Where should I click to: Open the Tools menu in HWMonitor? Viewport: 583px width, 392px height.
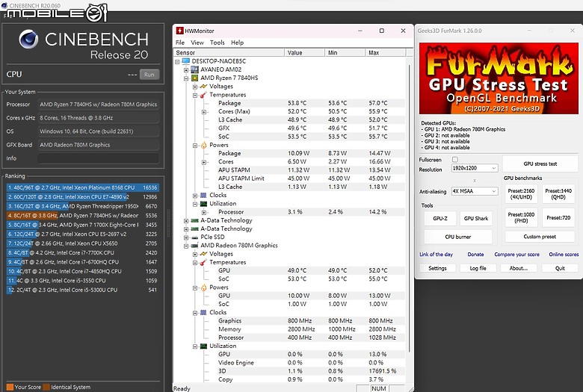pyautogui.click(x=218, y=43)
